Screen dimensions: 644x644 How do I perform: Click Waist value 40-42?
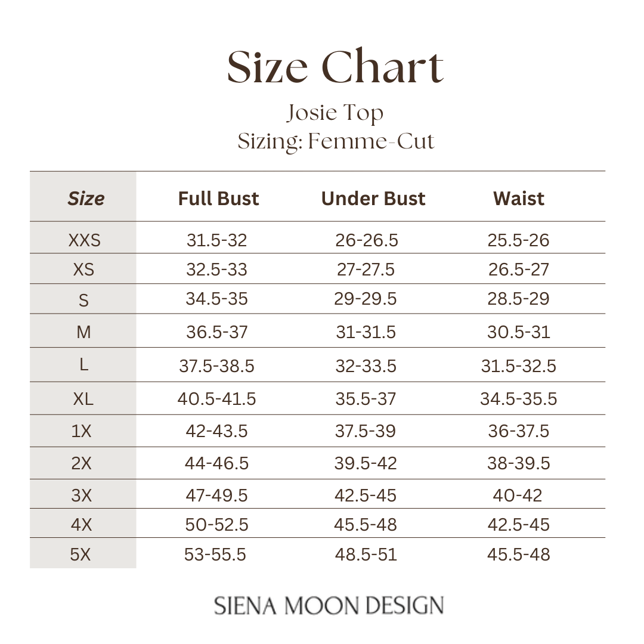(x=518, y=496)
